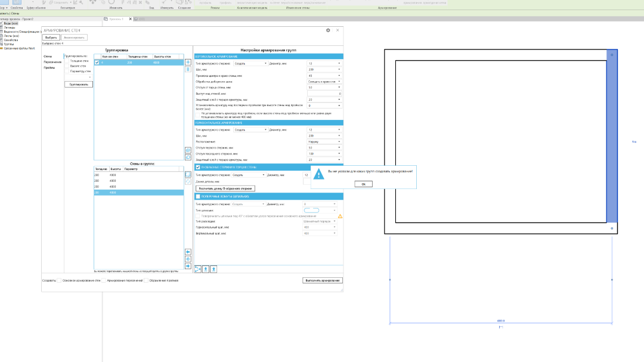This screenshot has height=362, width=644.
Task: Switch to the 'Пересечения' side tab
Action: [x=52, y=62]
